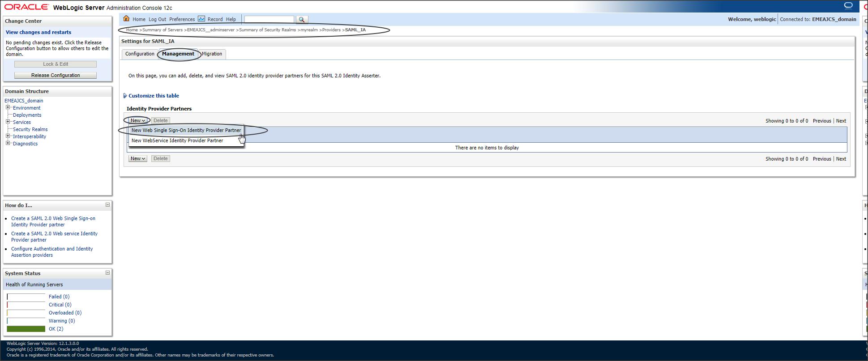The image size is (868, 361).
Task: Click the toolbar search input field
Action: [269, 19]
